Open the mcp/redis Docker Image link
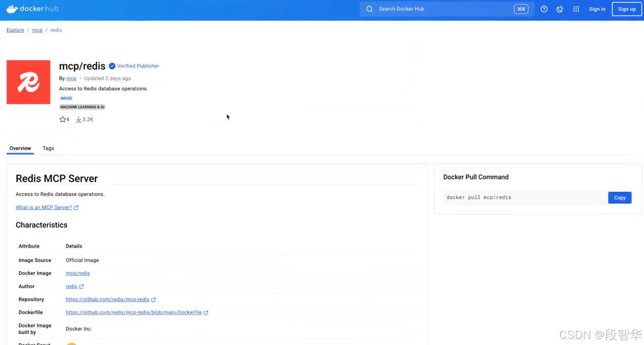The width and height of the screenshot is (644, 345). click(x=78, y=273)
